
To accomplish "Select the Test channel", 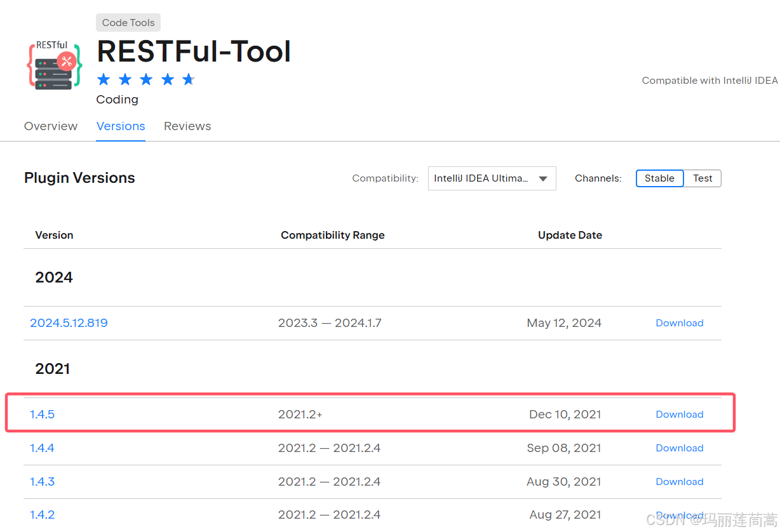I will tap(702, 178).
